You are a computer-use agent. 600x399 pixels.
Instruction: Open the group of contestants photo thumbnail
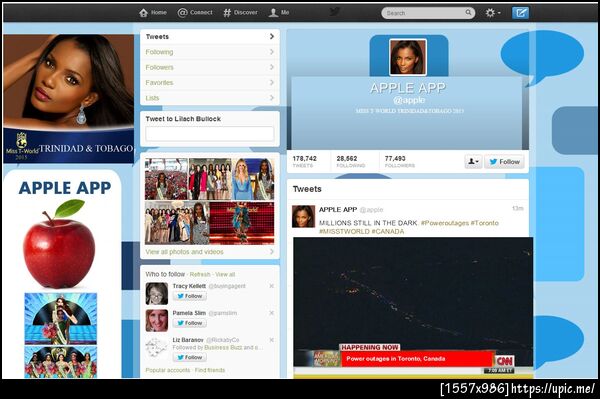pyautogui.click(x=210, y=179)
